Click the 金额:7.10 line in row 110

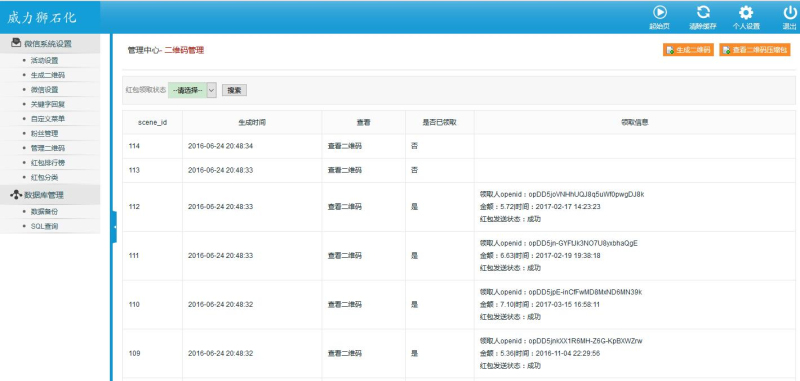[x=540, y=304]
